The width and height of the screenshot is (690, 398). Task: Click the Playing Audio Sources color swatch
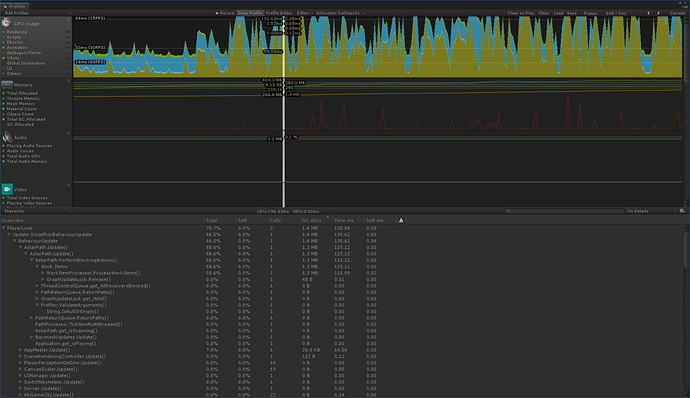point(4,146)
